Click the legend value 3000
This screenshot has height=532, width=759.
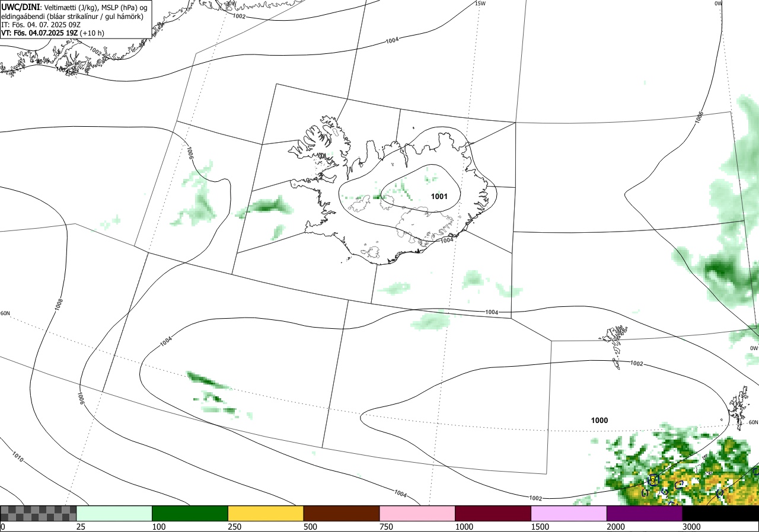[691, 526]
